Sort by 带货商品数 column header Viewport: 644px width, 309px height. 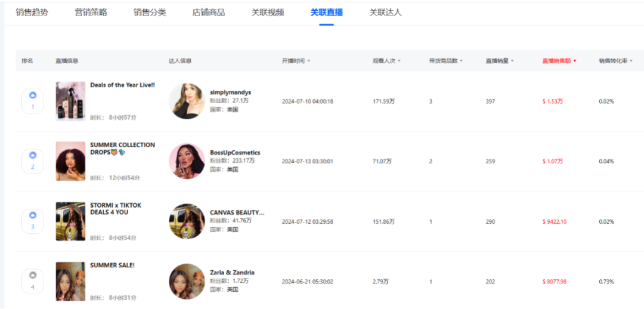click(x=445, y=61)
